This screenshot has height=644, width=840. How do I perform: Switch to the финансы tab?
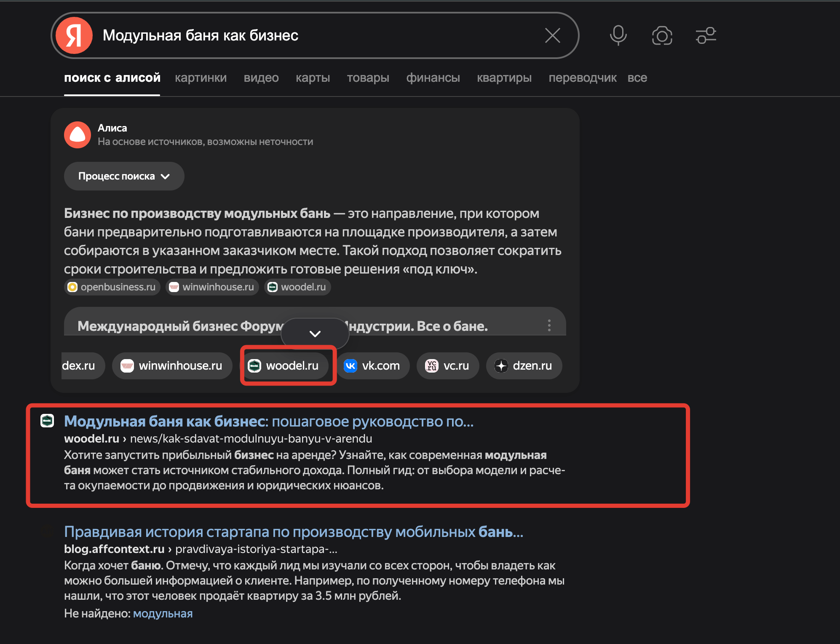pos(433,78)
